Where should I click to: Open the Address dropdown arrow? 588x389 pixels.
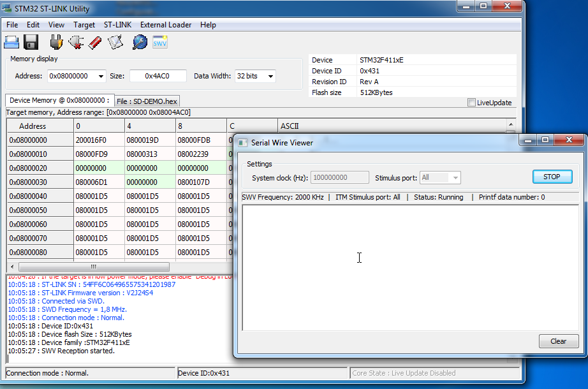pyautogui.click(x=101, y=76)
